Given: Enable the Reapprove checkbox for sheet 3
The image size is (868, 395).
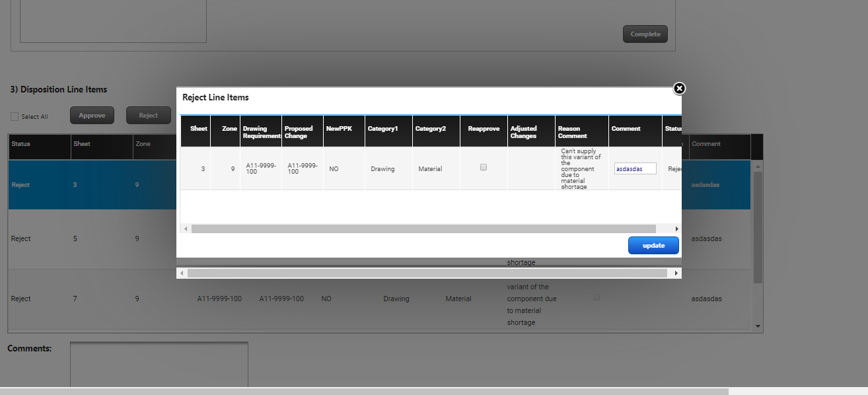Looking at the screenshot, I should tap(483, 167).
